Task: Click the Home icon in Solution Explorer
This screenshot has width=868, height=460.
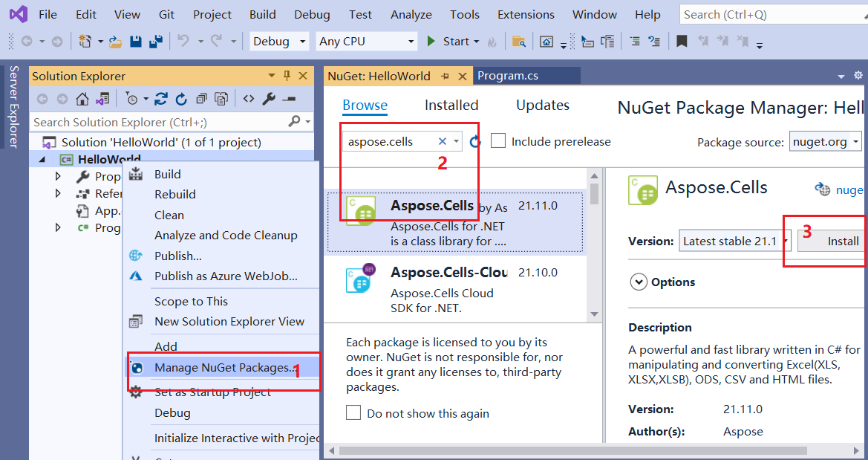Action: click(82, 99)
